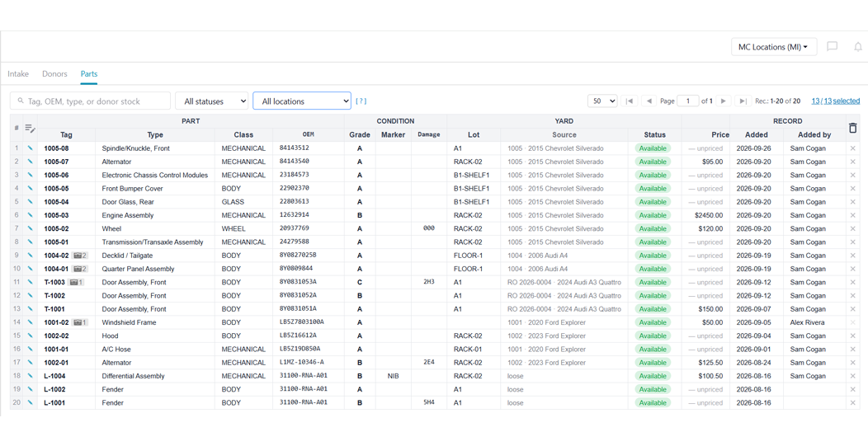Screen dimensions: 868x446
Task: Go to first page arrow
Action: point(629,101)
